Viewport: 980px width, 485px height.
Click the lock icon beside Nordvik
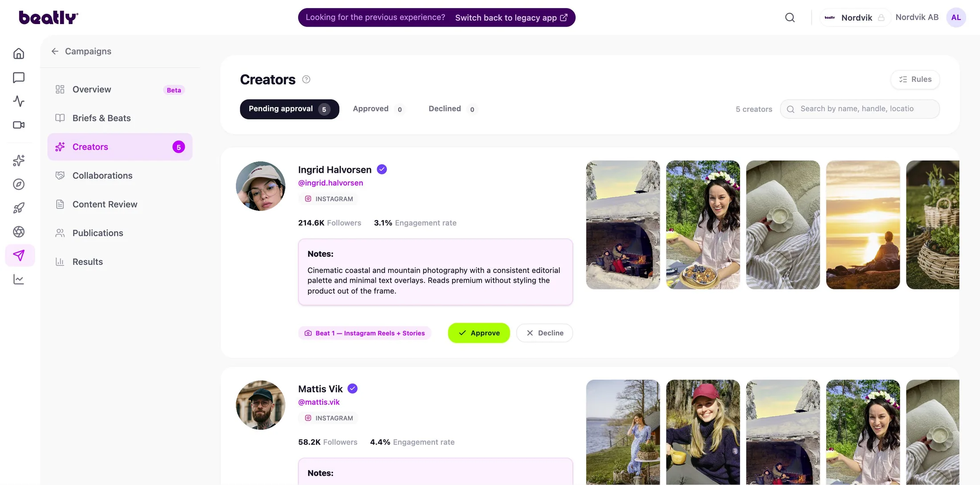tap(881, 17)
